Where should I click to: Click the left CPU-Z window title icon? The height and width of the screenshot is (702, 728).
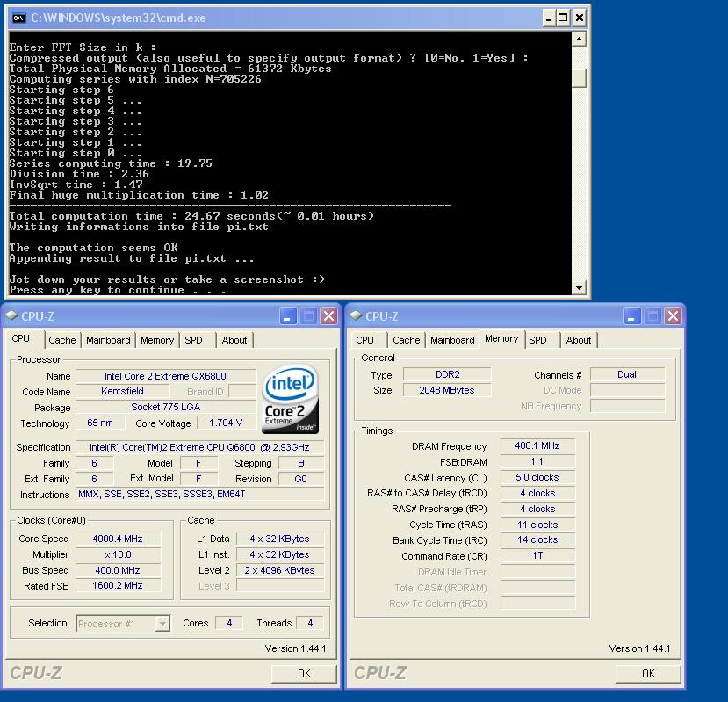tap(11, 315)
